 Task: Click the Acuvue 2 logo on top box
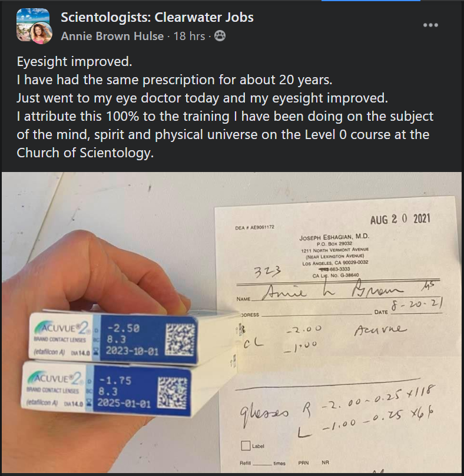(x=62, y=328)
